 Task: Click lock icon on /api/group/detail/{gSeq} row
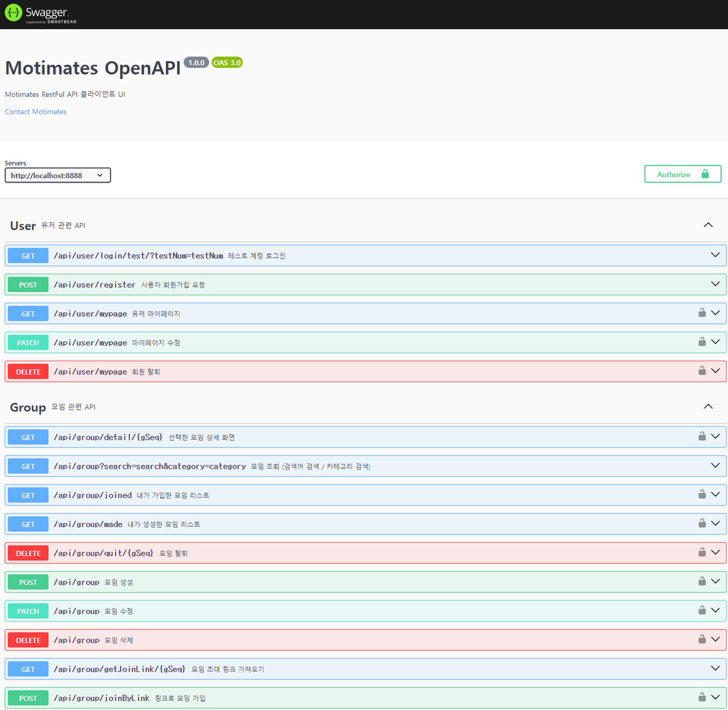(702, 436)
